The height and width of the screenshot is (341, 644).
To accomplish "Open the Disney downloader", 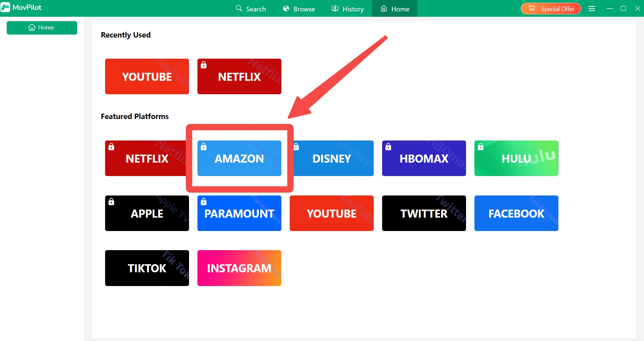I will click(x=331, y=158).
